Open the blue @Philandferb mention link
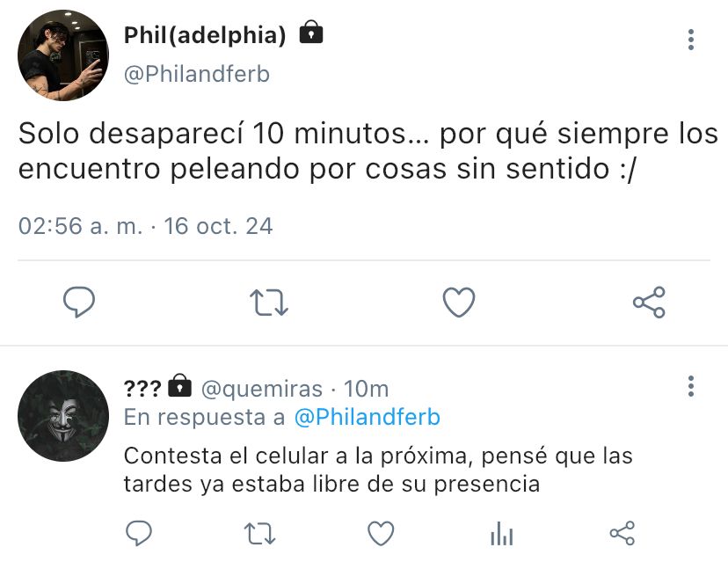 tap(367, 417)
